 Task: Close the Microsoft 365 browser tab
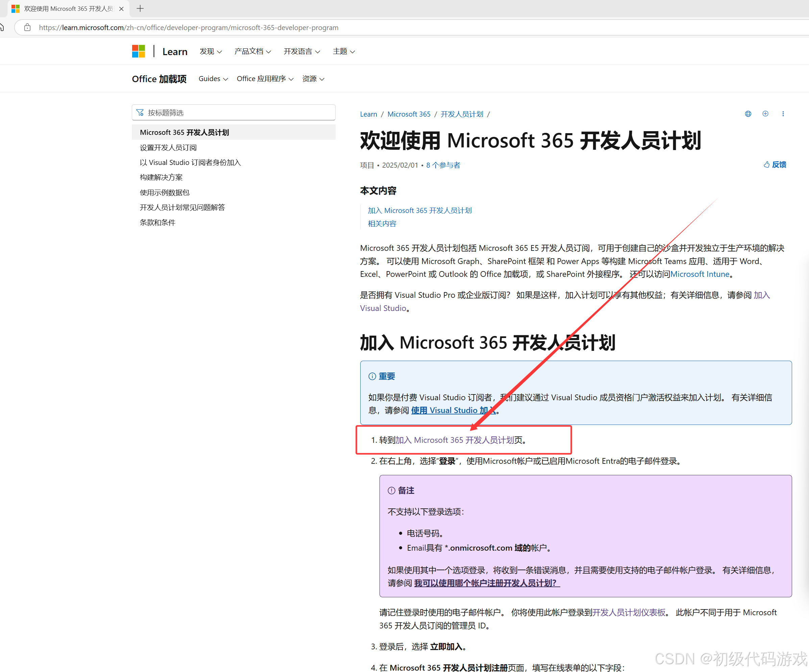click(x=121, y=8)
